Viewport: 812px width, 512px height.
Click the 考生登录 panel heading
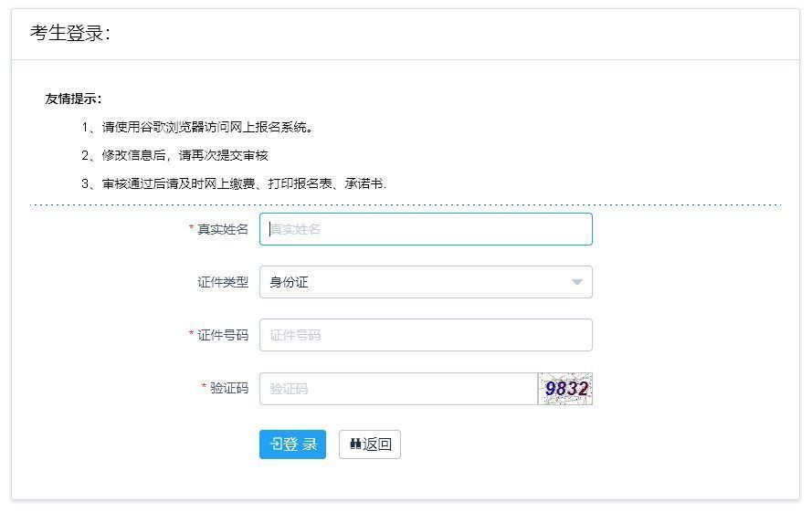tap(70, 34)
